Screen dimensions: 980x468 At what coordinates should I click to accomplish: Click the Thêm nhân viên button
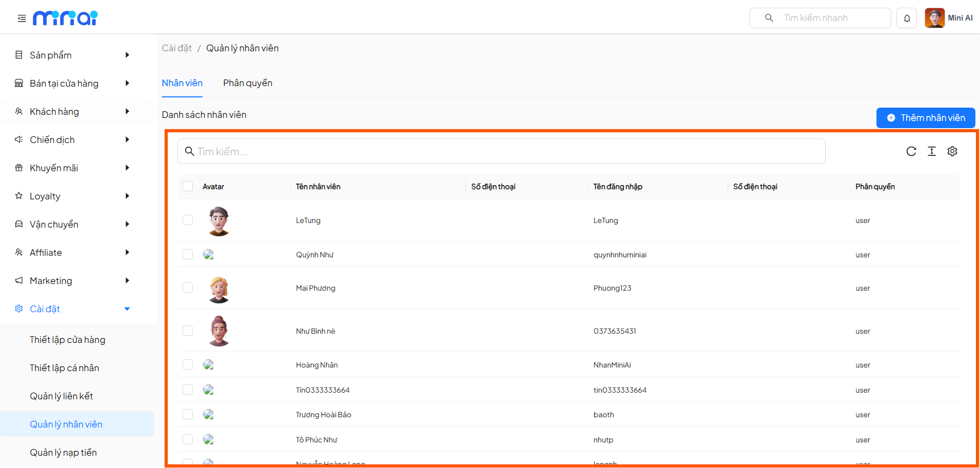point(926,117)
